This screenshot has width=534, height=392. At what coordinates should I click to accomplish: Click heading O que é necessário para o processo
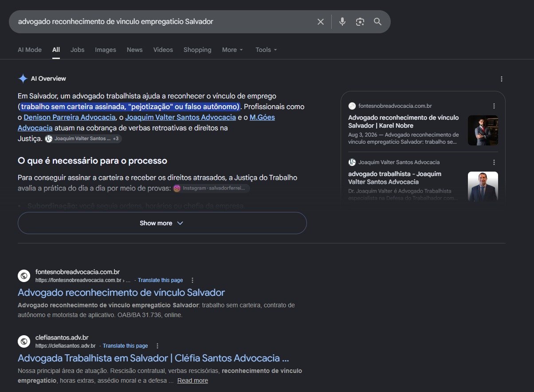click(92, 161)
